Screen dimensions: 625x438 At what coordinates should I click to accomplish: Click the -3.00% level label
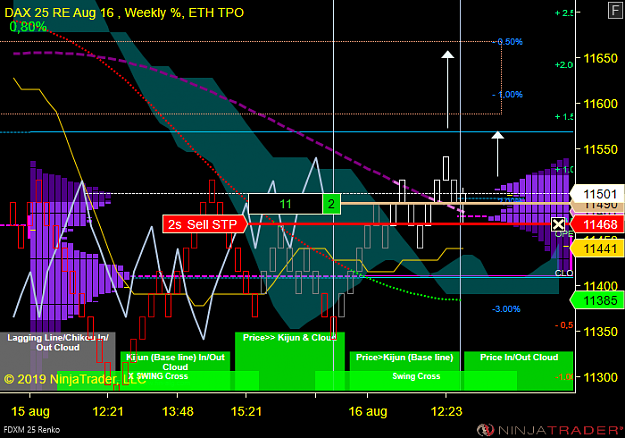click(506, 309)
